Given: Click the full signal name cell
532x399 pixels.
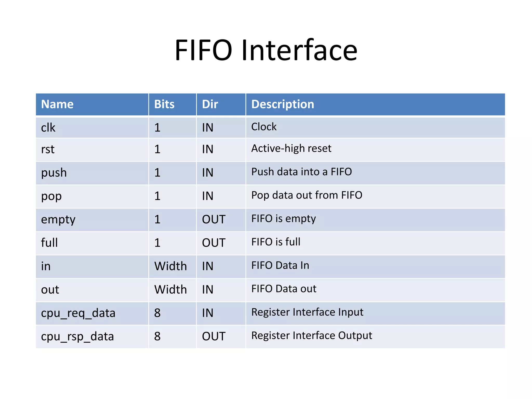Looking at the screenshot, I should pyautogui.click(x=92, y=243).
